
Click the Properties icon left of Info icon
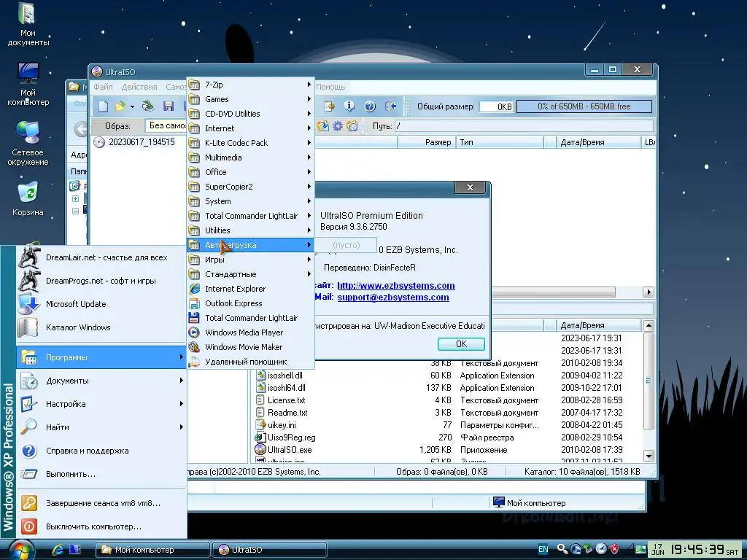coord(329,106)
